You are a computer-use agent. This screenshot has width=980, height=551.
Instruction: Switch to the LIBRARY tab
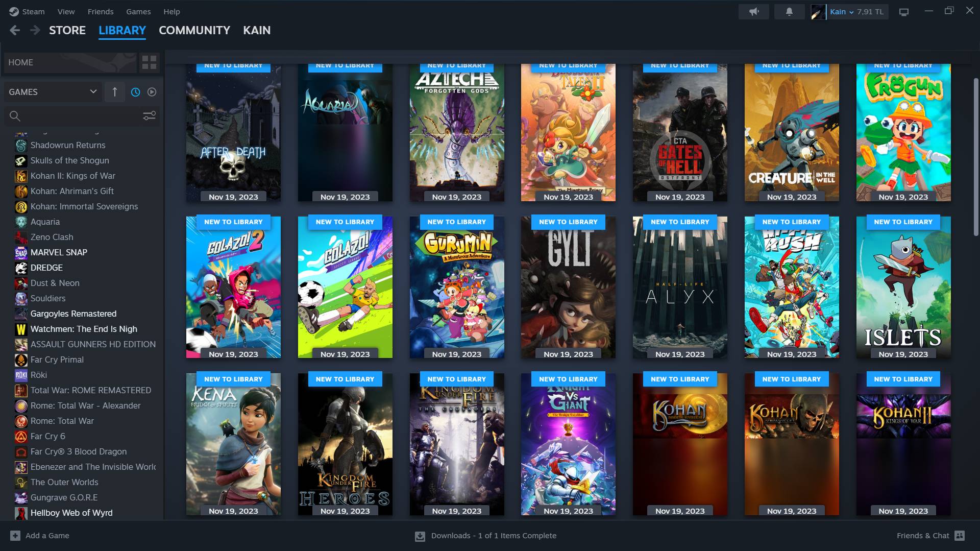122,31
